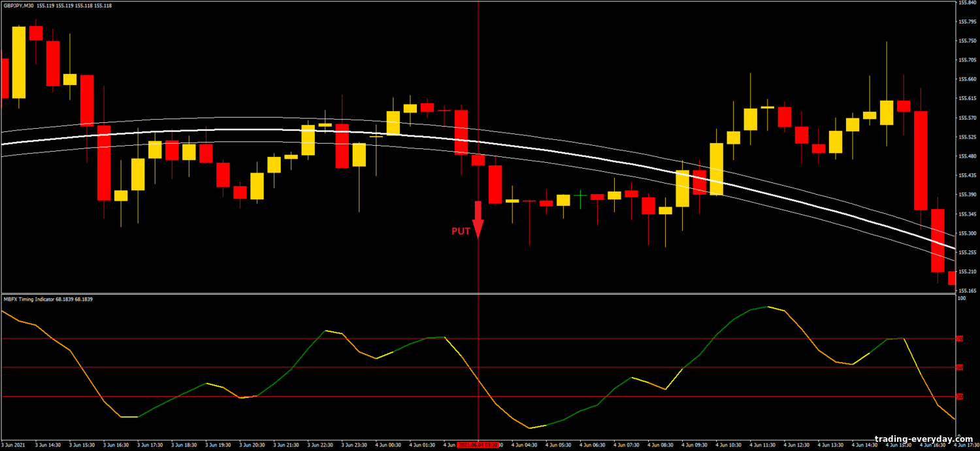The height and width of the screenshot is (451, 980).
Task: Click the 155.615 price on the scale
Action: (x=966, y=99)
